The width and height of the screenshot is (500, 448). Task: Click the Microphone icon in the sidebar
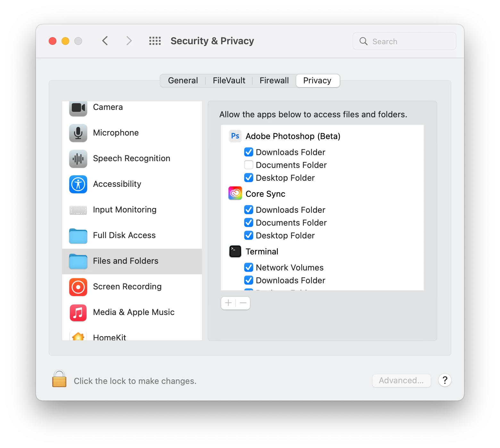tap(78, 133)
